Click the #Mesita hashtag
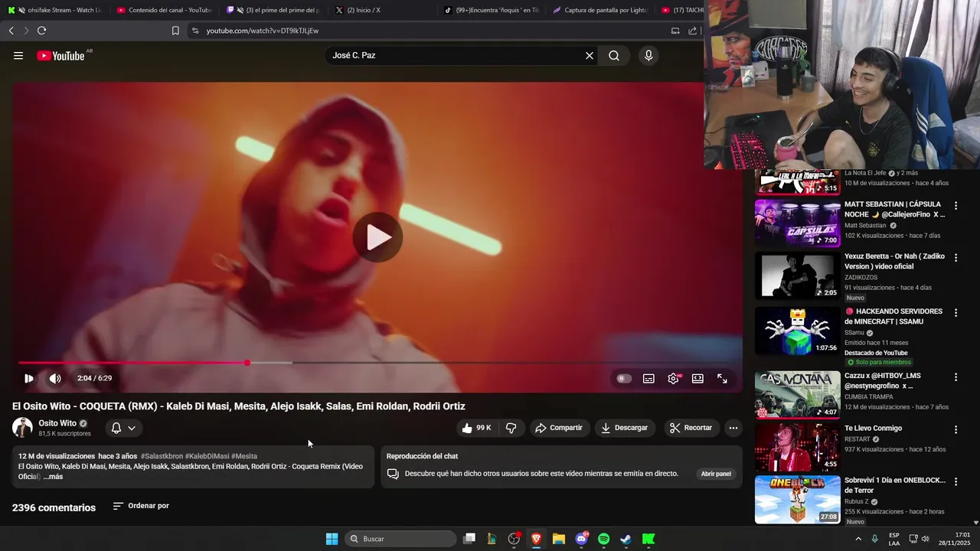The height and width of the screenshot is (551, 980). coord(244,456)
